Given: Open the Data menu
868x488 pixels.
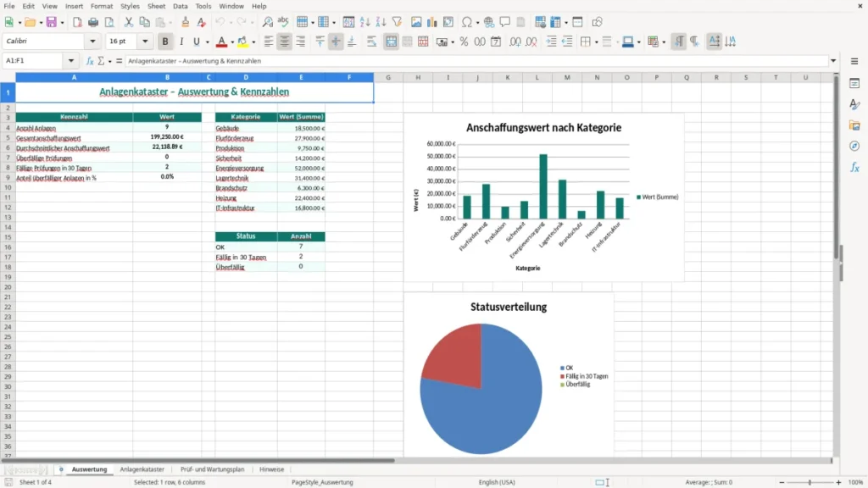Looking at the screenshot, I should pyautogui.click(x=180, y=6).
